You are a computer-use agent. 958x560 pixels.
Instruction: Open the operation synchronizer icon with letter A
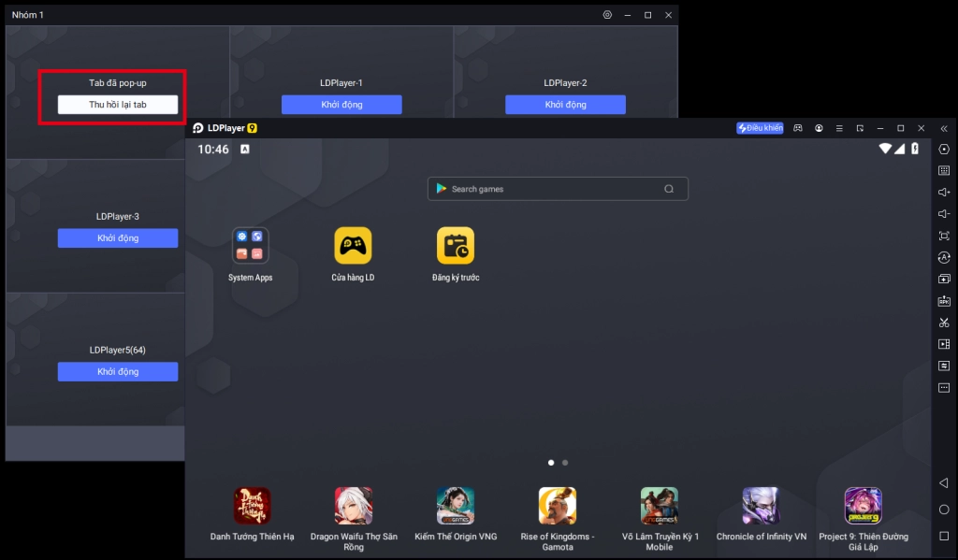tap(944, 257)
